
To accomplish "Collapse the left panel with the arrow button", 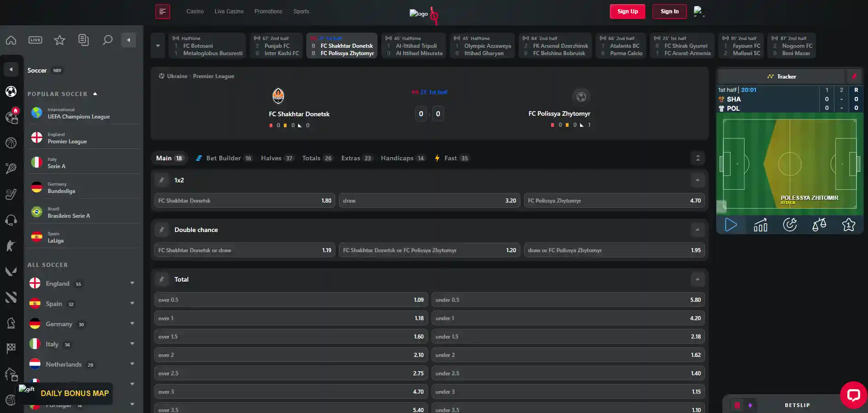I will (129, 40).
